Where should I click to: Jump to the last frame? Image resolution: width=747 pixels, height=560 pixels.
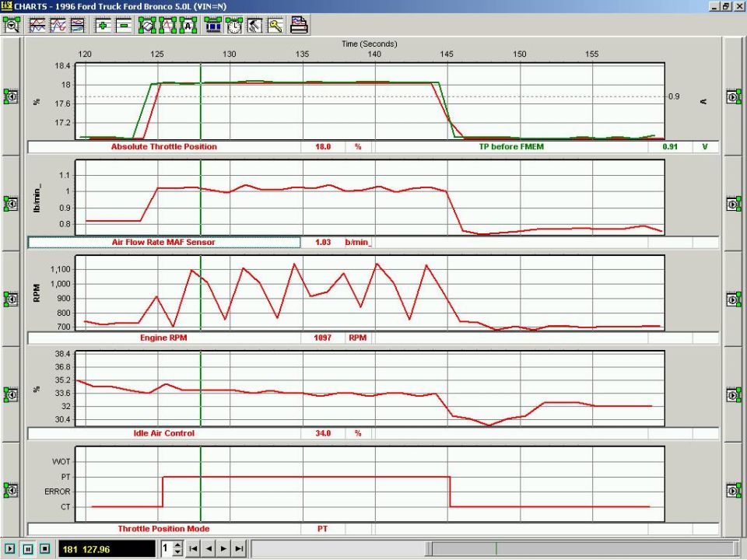239,548
